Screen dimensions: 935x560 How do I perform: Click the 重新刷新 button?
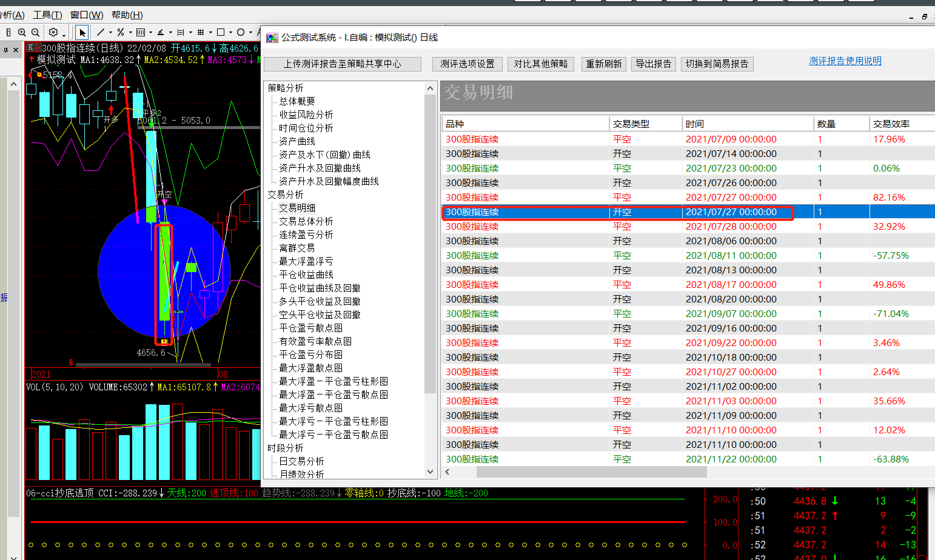604,64
